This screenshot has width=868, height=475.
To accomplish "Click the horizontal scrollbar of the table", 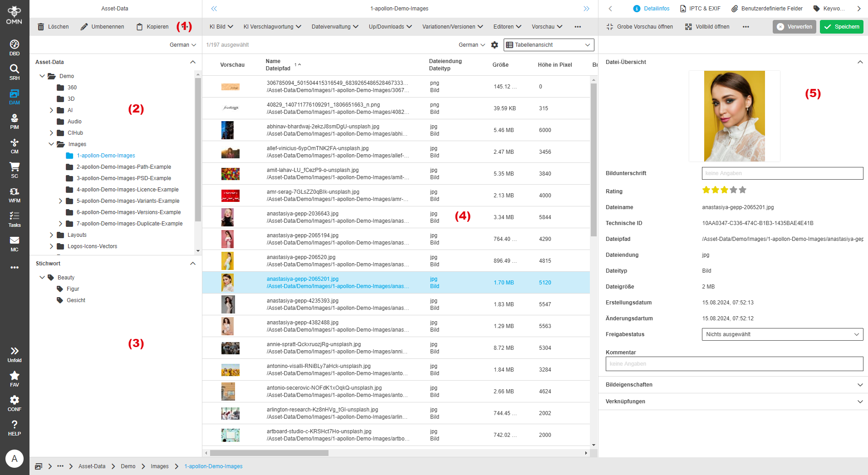I will 269,453.
